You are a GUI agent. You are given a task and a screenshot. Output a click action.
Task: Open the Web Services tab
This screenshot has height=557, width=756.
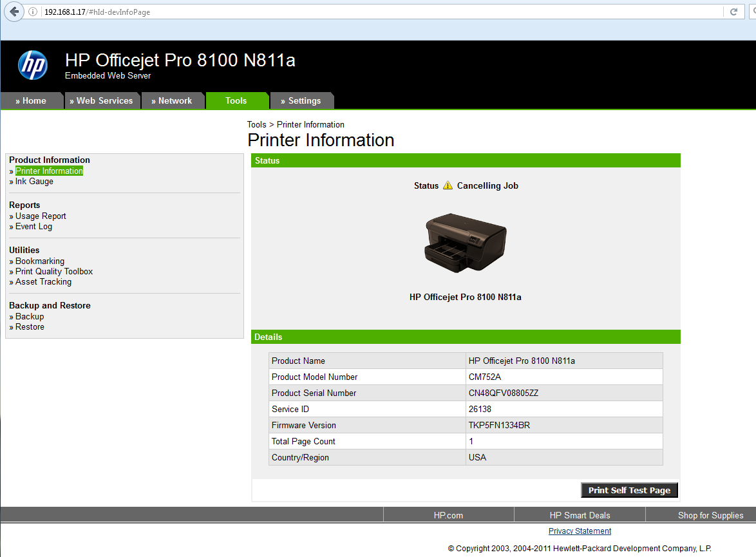[101, 101]
